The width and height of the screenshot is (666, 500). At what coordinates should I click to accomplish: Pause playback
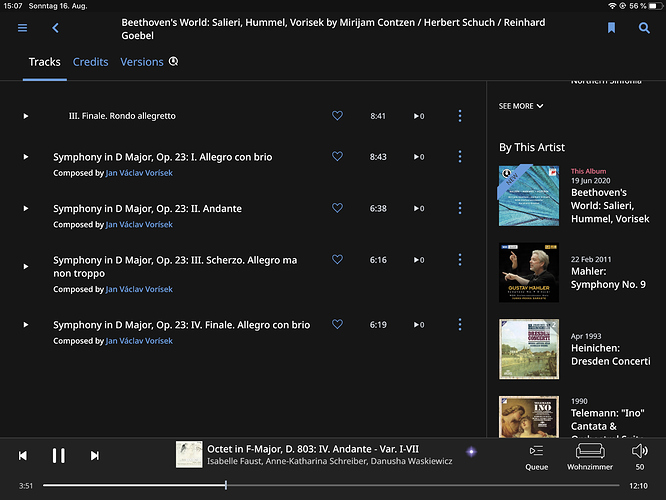point(59,456)
